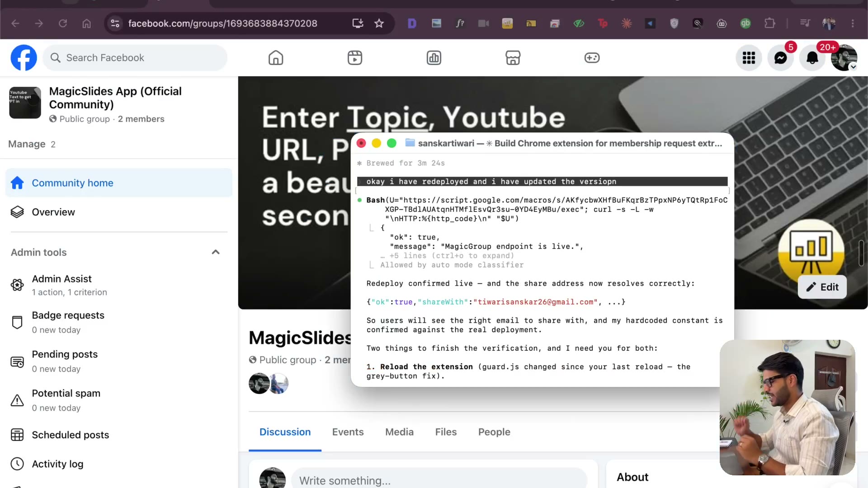868x488 pixels.
Task: Open Admin Assist
Action: pyautogui.click(x=119, y=285)
